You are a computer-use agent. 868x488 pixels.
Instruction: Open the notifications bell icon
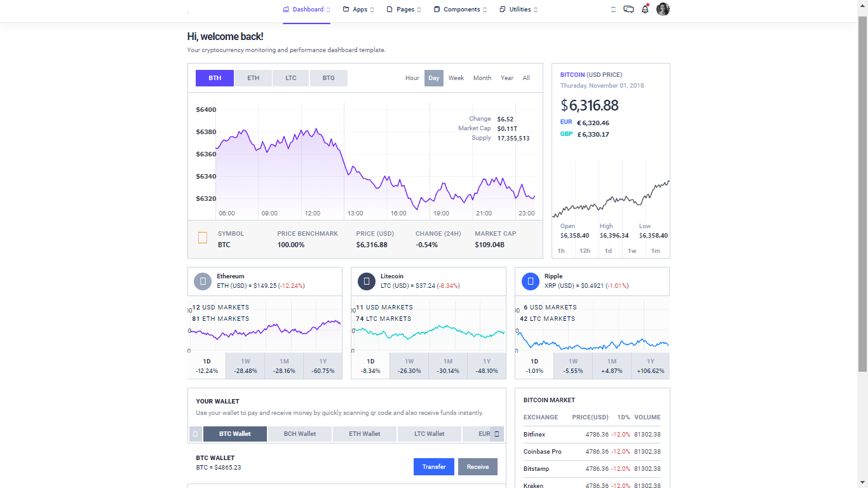tap(645, 10)
